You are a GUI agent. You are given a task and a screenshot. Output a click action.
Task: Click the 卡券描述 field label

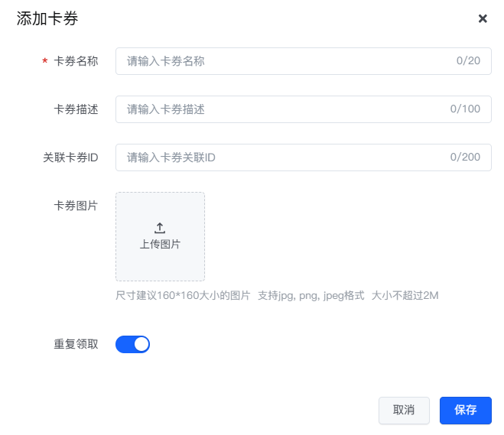(x=76, y=109)
